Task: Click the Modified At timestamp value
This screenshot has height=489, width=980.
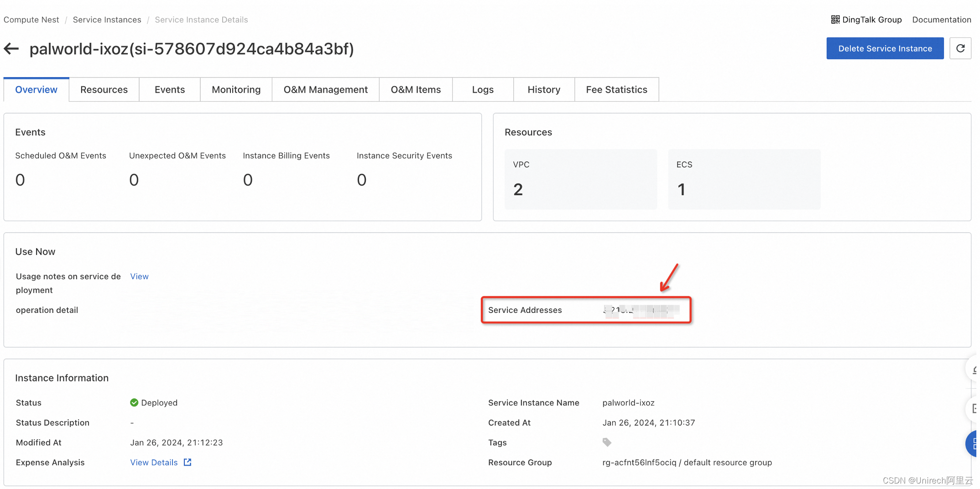Action: click(x=176, y=442)
